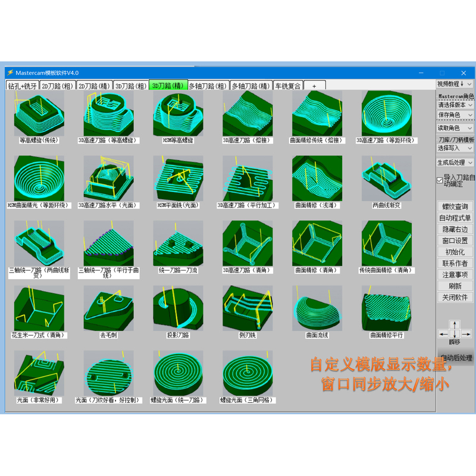Click the down arrow above 瞬移
Viewport: 476px width, 476px height.
455,334
